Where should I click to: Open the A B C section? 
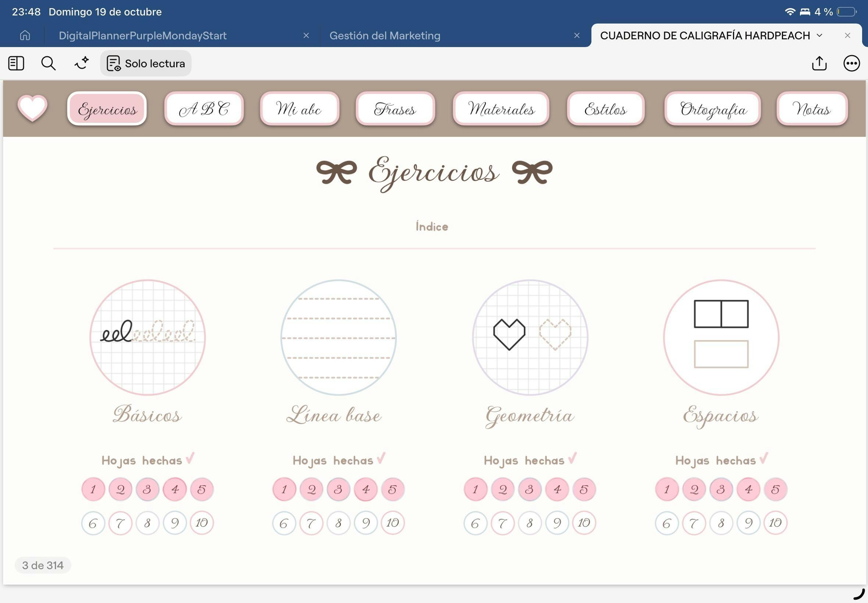(x=204, y=109)
